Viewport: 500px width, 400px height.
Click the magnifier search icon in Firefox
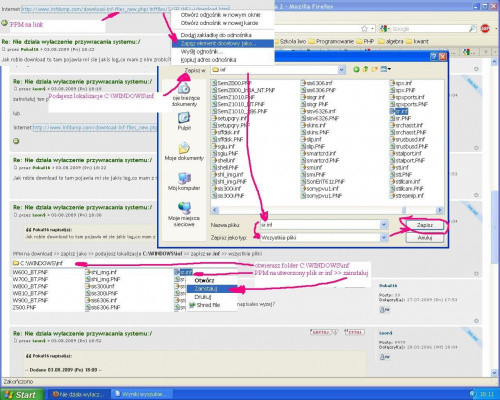pyautogui.click(x=472, y=29)
